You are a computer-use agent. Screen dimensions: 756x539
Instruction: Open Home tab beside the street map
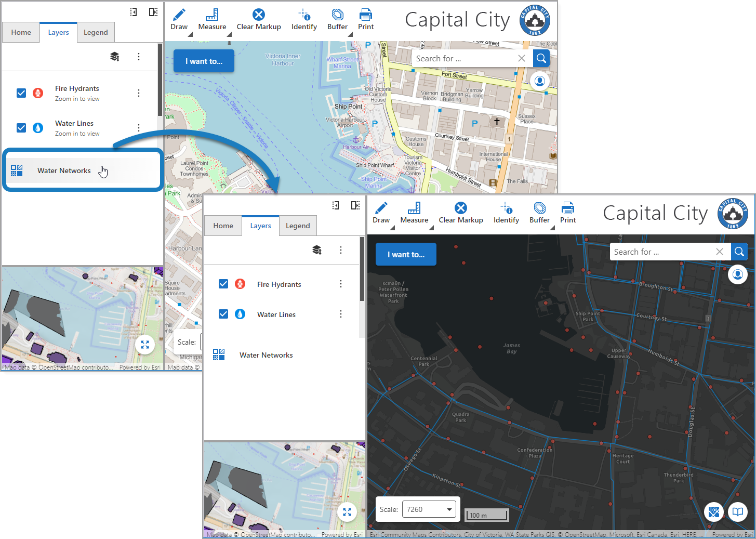(21, 32)
